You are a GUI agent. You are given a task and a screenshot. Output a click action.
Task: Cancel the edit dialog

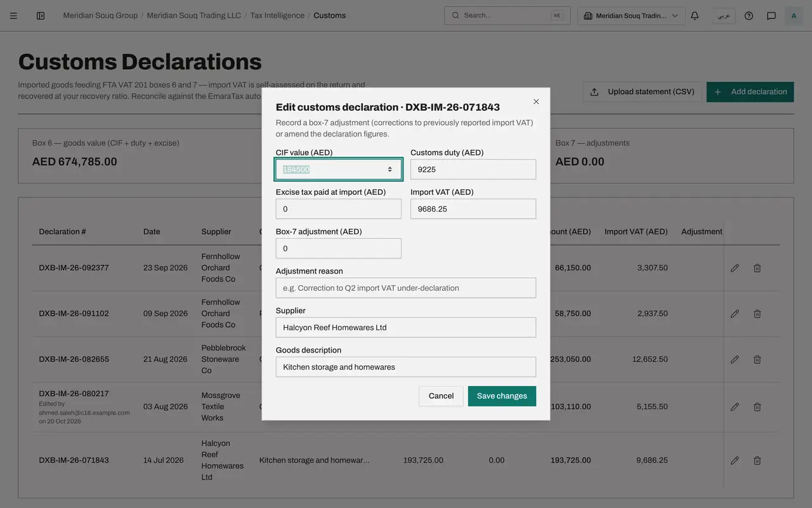click(441, 396)
